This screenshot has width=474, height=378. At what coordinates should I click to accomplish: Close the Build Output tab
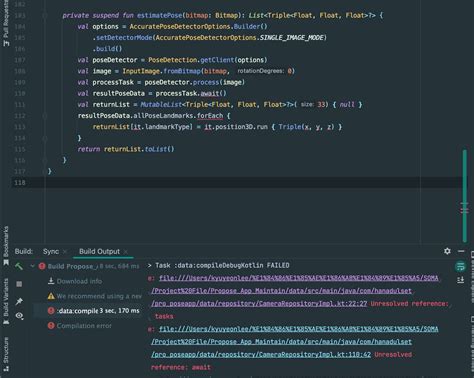pyautogui.click(x=125, y=251)
